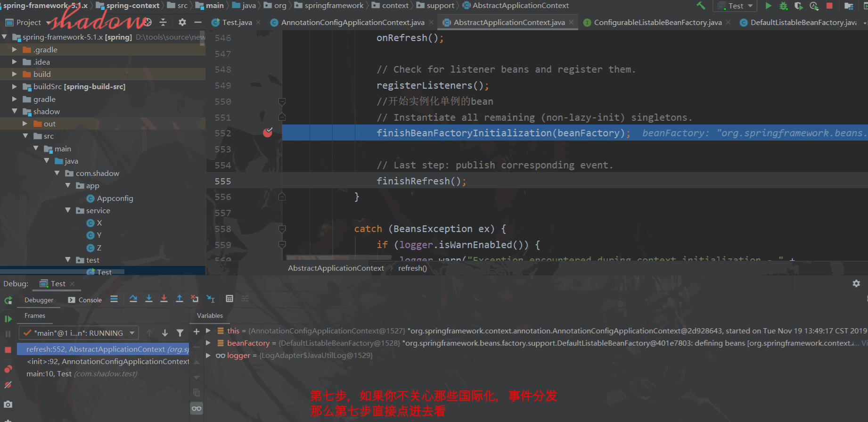The width and height of the screenshot is (868, 422).
Task: Filter frames using the funnel icon
Action: click(180, 333)
